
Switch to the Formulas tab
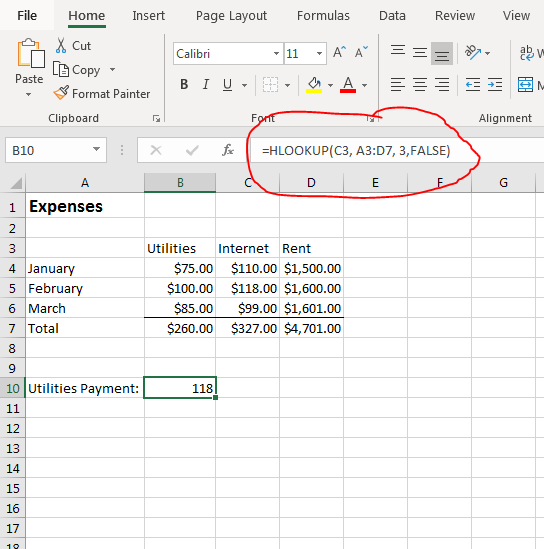(323, 16)
